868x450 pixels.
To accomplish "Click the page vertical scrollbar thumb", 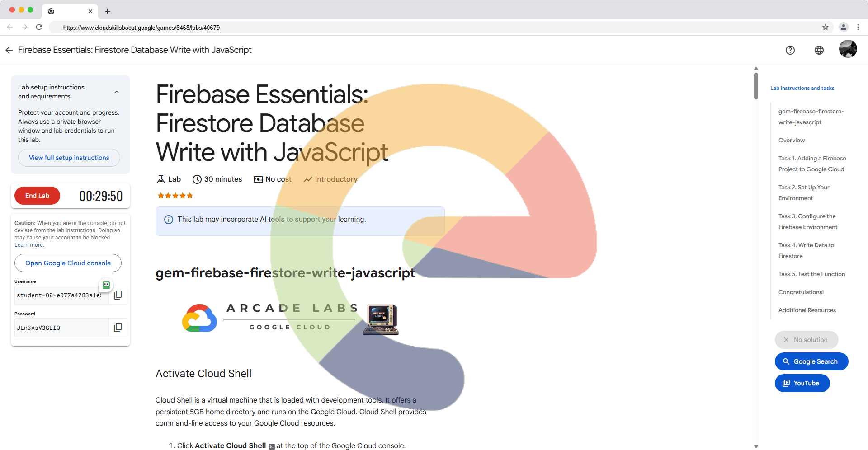I will click(756, 85).
